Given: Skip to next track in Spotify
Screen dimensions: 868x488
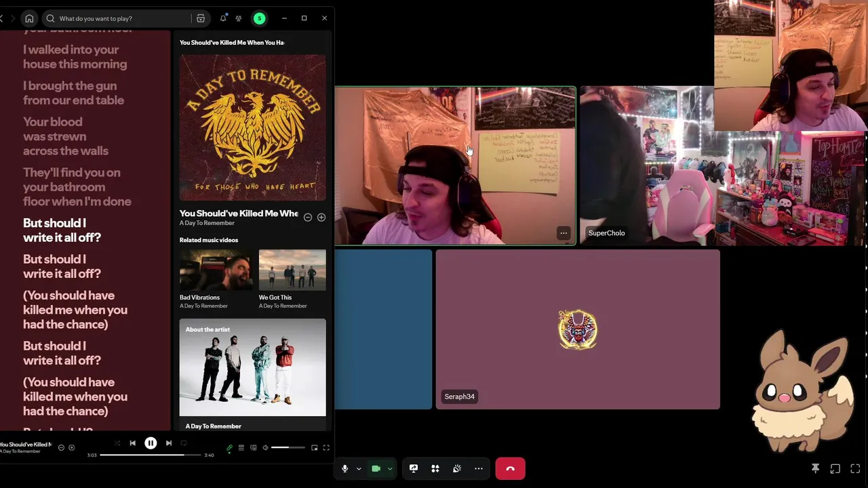Looking at the screenshot, I should tap(169, 443).
